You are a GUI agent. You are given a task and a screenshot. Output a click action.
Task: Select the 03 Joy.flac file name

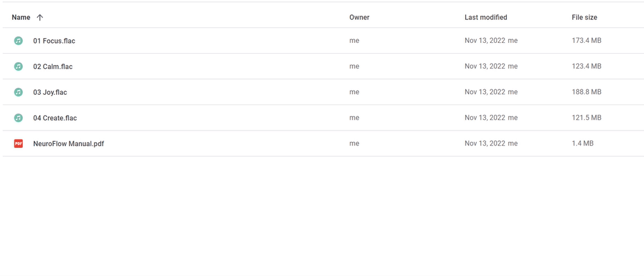(x=50, y=92)
